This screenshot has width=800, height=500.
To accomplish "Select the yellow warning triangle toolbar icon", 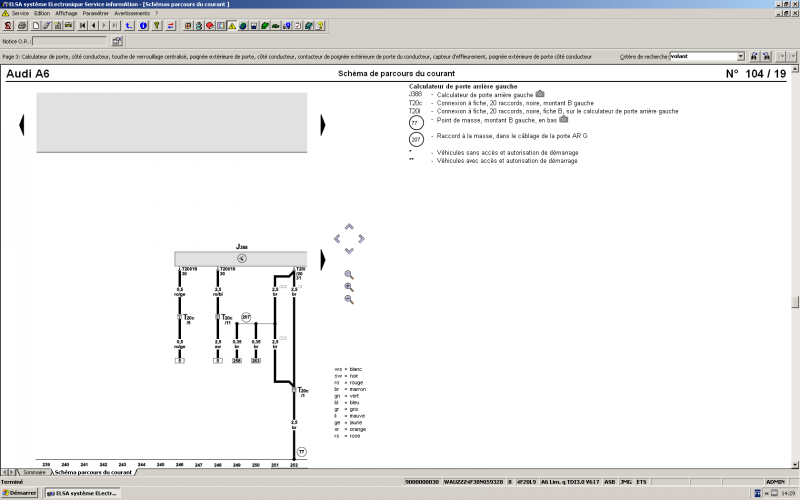I will pos(232,26).
